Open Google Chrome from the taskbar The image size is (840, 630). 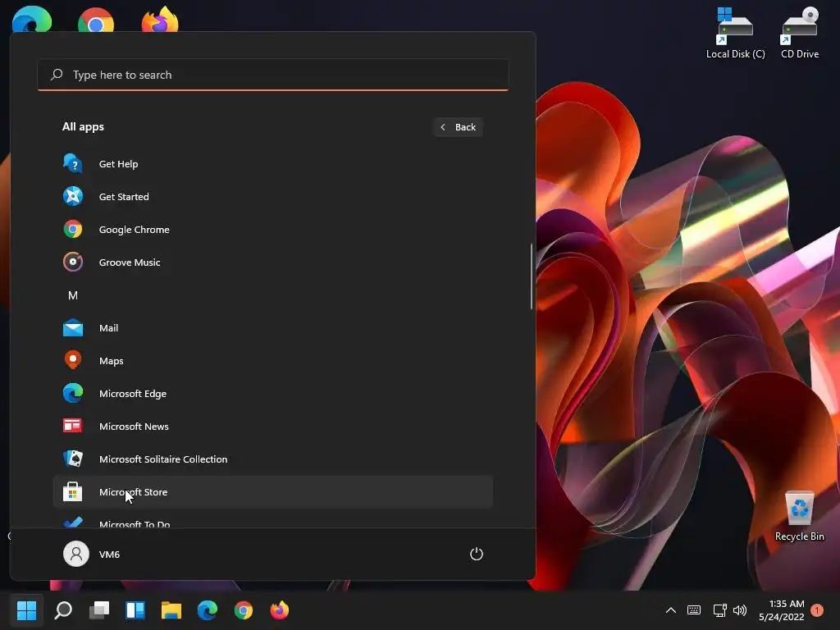point(243,609)
